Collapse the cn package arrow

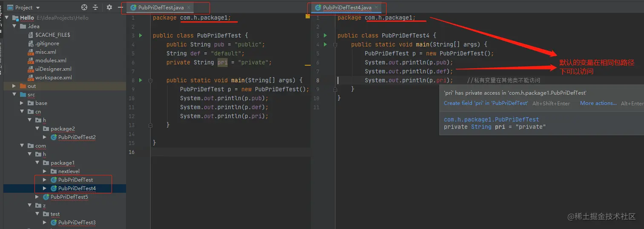(x=22, y=112)
